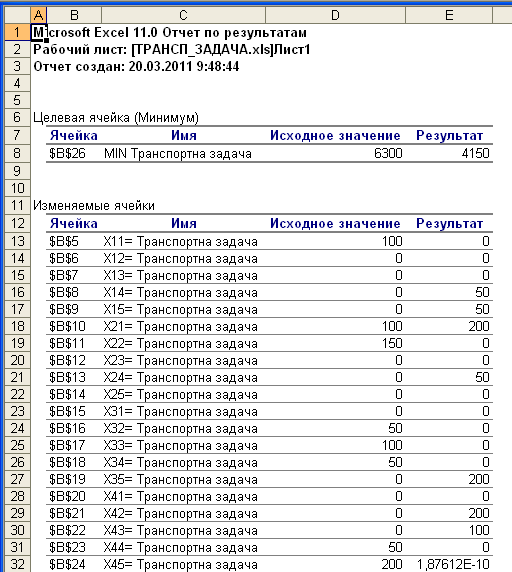Click result 50 in X15 row
The image size is (512, 572).
482,309
